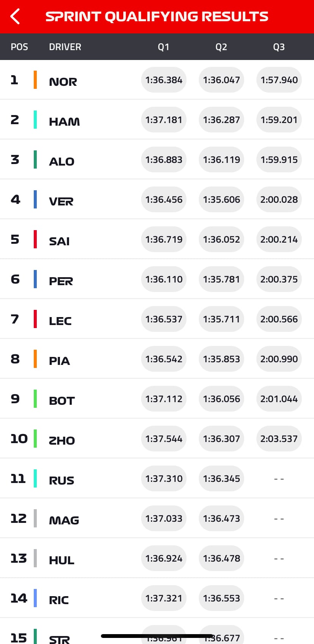Click PER's Q1 time 1:36.110
The image size is (314, 644).
pyautogui.click(x=164, y=279)
